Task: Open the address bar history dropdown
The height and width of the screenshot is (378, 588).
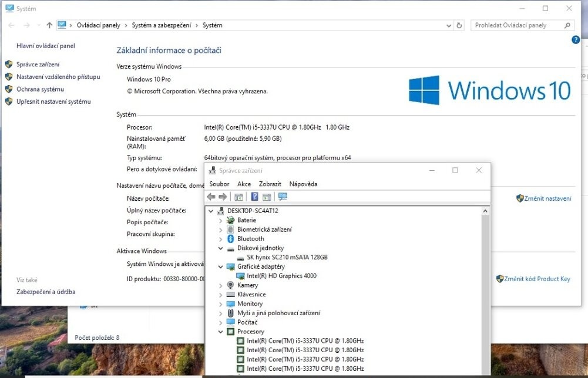Action: click(449, 25)
